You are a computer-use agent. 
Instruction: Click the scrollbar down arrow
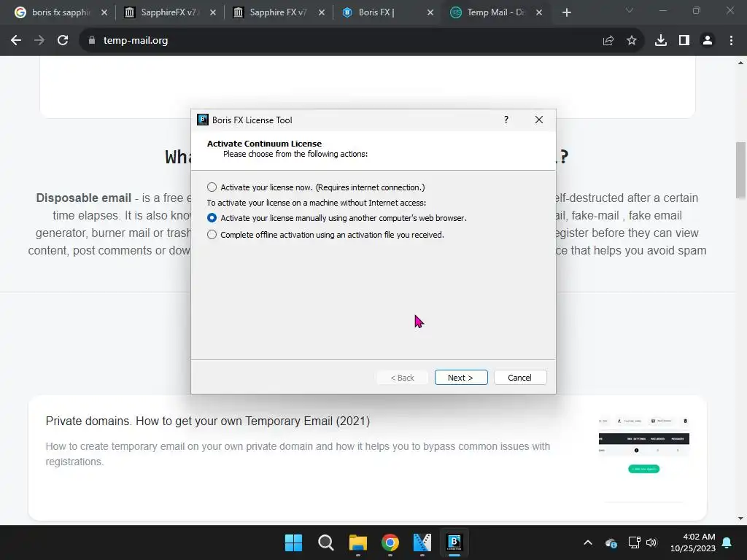click(x=741, y=518)
